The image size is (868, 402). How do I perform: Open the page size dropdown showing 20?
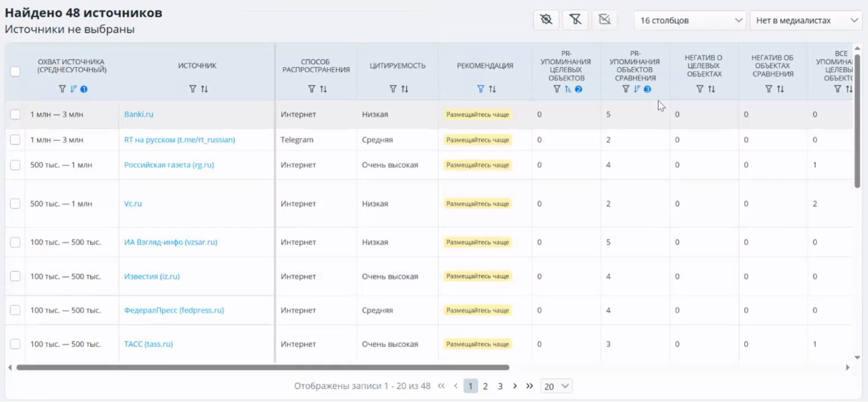556,386
